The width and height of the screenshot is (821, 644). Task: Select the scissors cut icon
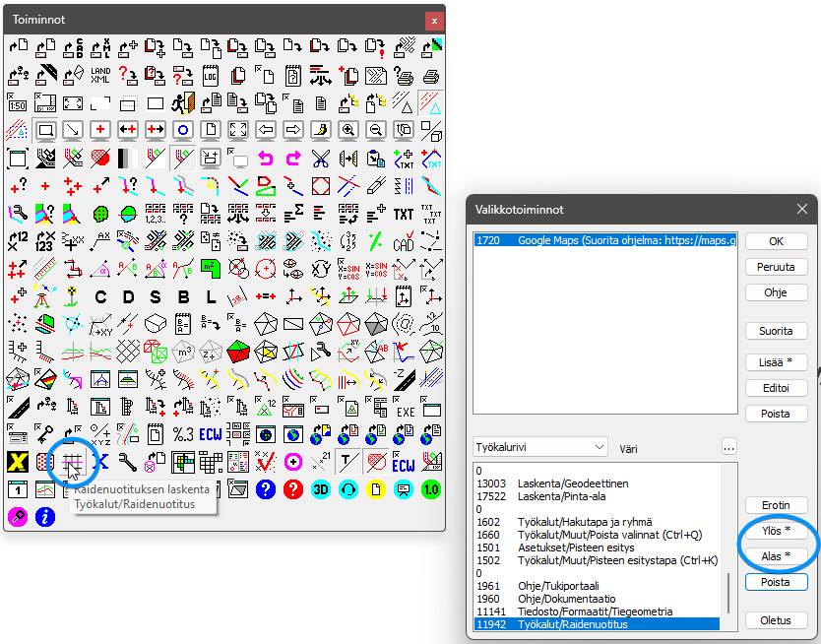coord(320,158)
